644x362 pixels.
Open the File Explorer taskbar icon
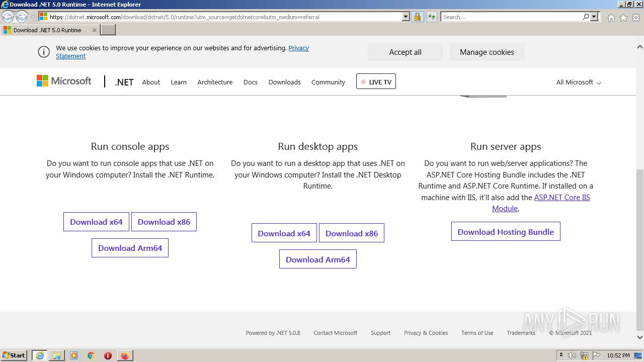pos(57,355)
